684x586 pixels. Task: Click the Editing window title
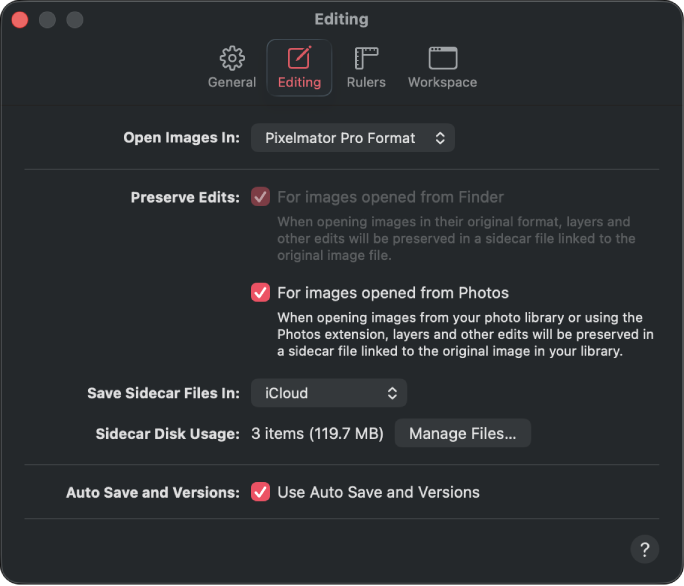click(x=342, y=19)
